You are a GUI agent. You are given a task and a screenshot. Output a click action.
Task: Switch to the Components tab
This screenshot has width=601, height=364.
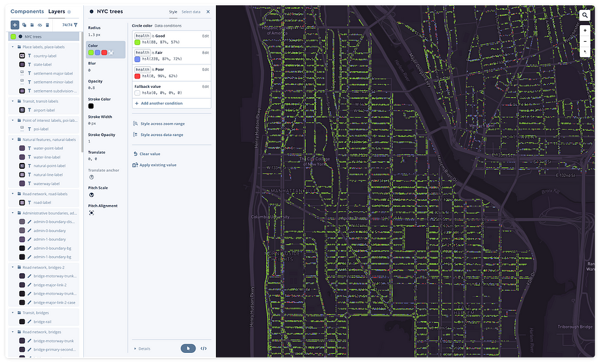coord(27,12)
